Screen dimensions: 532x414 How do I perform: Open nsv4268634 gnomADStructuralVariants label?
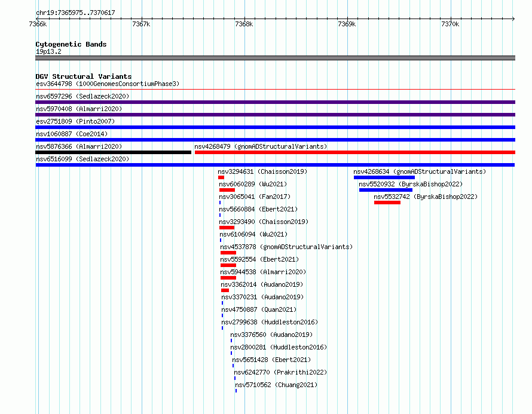[x=420, y=171]
